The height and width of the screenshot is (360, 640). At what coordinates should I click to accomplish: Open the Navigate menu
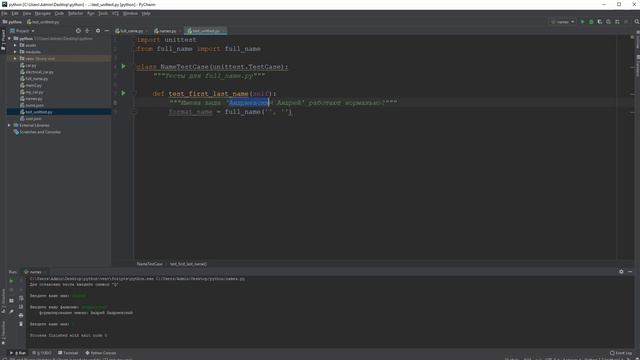tap(42, 13)
